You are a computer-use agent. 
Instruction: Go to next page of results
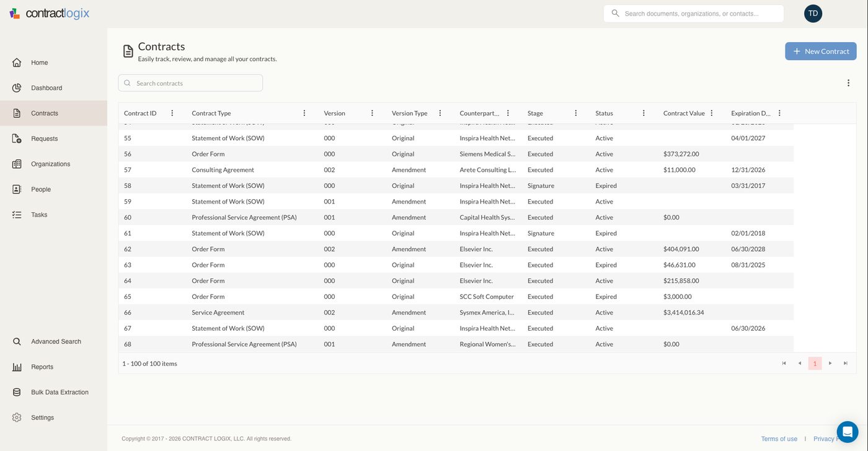click(x=830, y=364)
